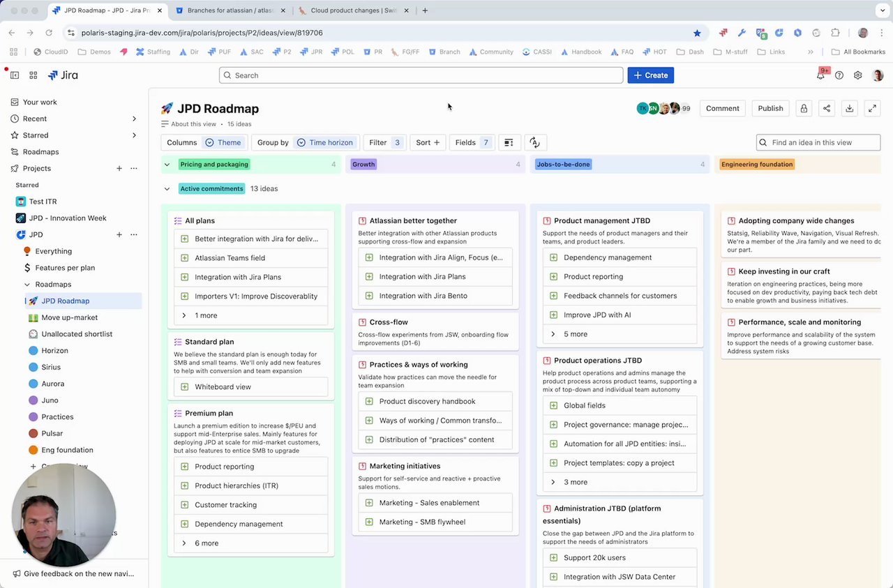
Task: Click the About this view icon
Action: (165, 124)
